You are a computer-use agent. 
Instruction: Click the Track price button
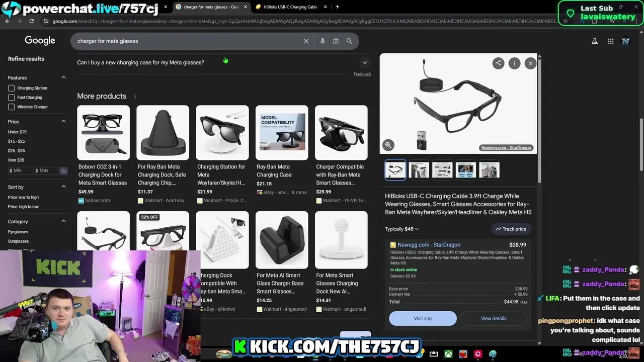click(x=511, y=229)
